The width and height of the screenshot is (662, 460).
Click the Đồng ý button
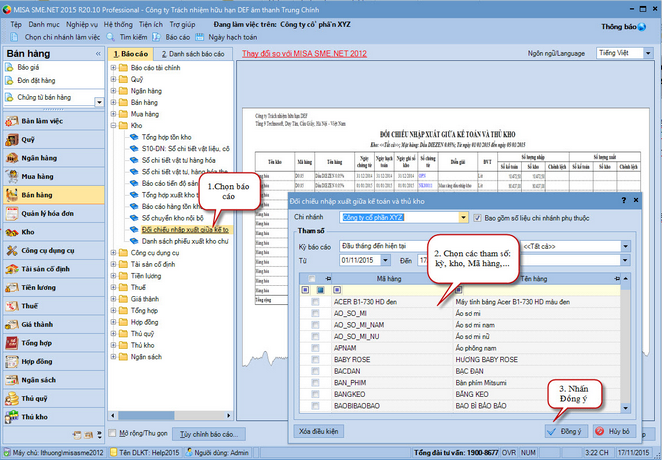(566, 432)
